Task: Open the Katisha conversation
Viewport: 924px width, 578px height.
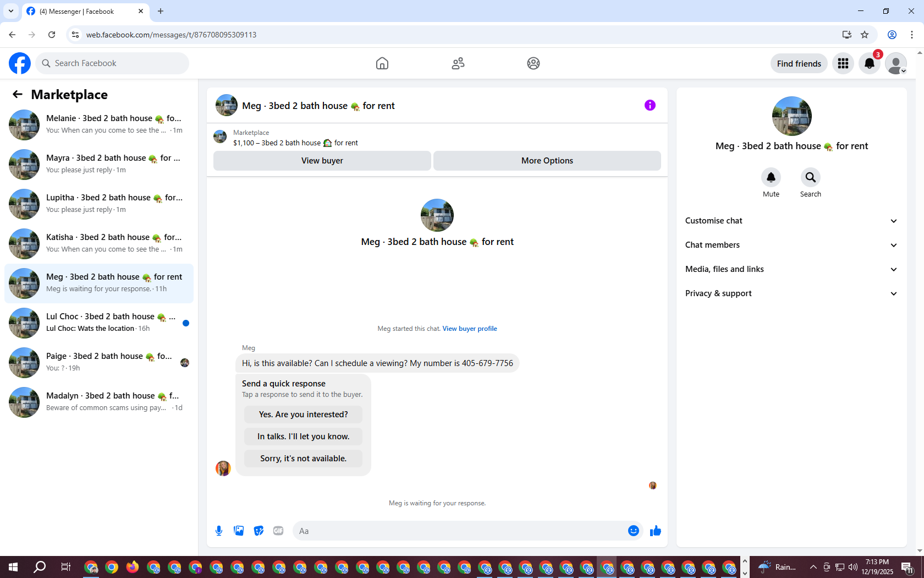Action: [99, 244]
